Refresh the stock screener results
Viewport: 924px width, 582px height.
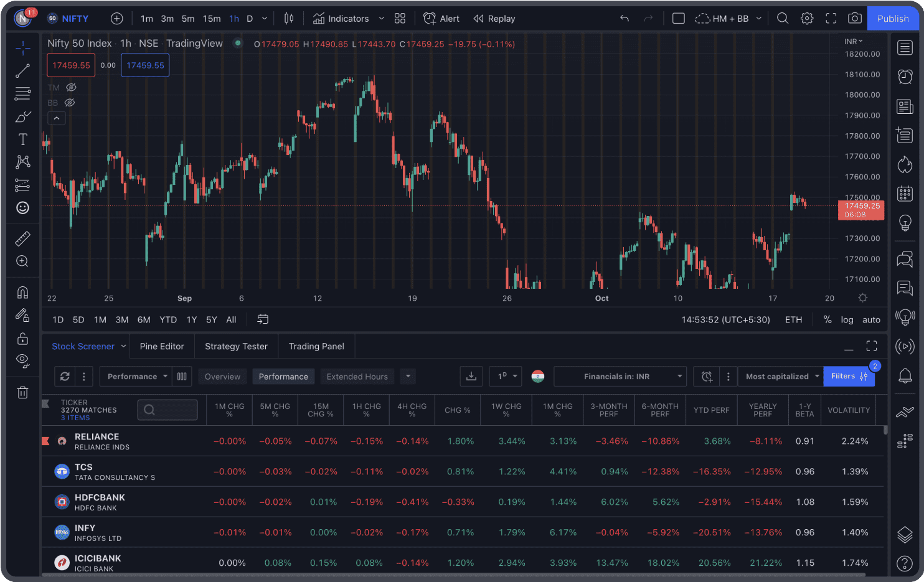[x=65, y=377]
